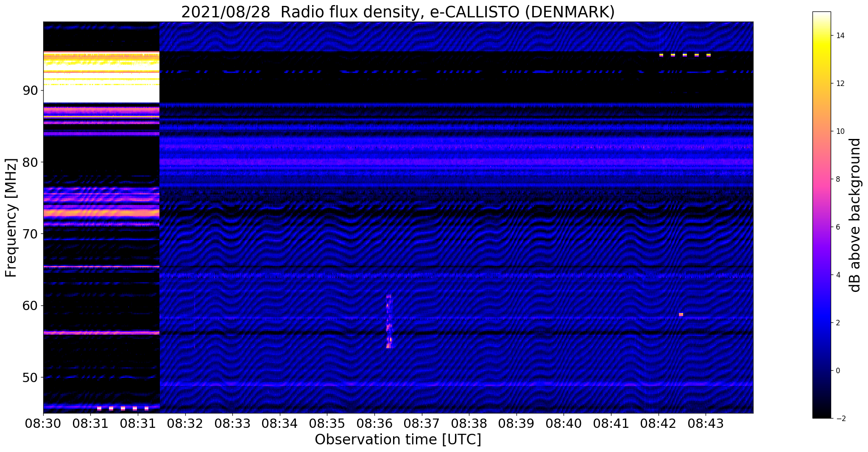The width and height of the screenshot is (868, 452).
Task: Select the 08:33 time tick label
Action: click(232, 424)
